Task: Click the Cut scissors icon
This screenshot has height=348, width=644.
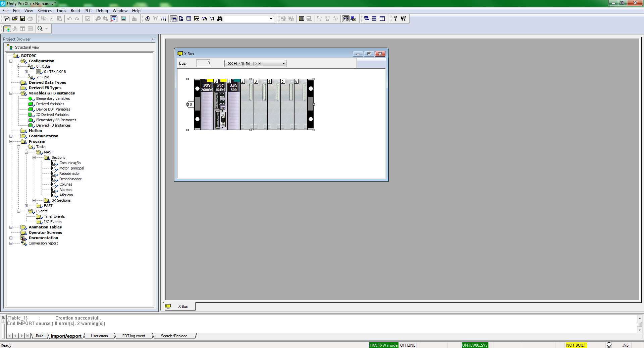Action: click(51, 19)
